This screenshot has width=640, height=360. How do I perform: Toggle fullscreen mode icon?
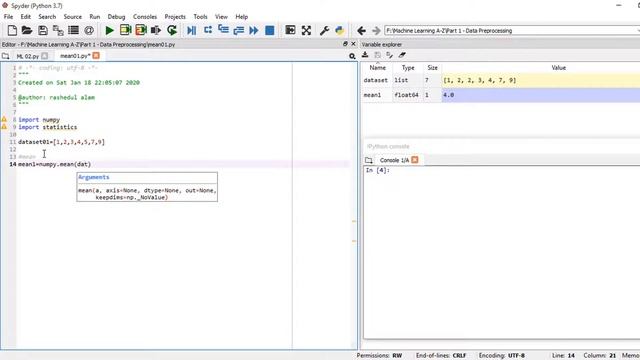pos(306,30)
